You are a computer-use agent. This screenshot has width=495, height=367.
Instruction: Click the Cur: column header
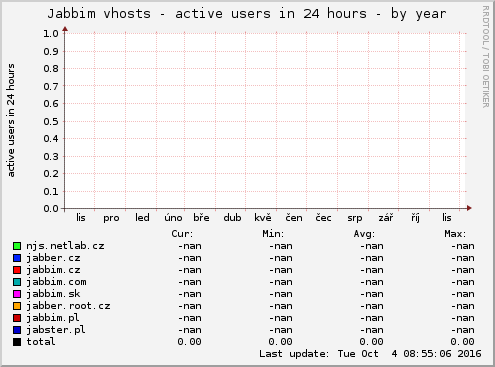pos(182,234)
